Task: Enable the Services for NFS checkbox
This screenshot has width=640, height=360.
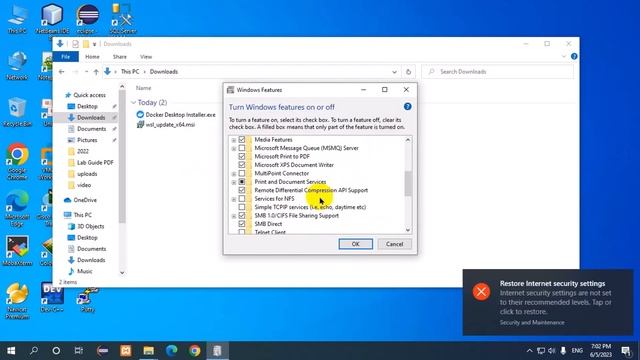Action: point(242,199)
